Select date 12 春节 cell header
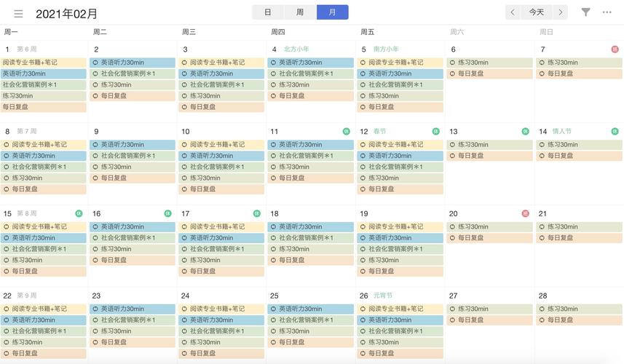This screenshot has width=624, height=364. click(x=373, y=131)
